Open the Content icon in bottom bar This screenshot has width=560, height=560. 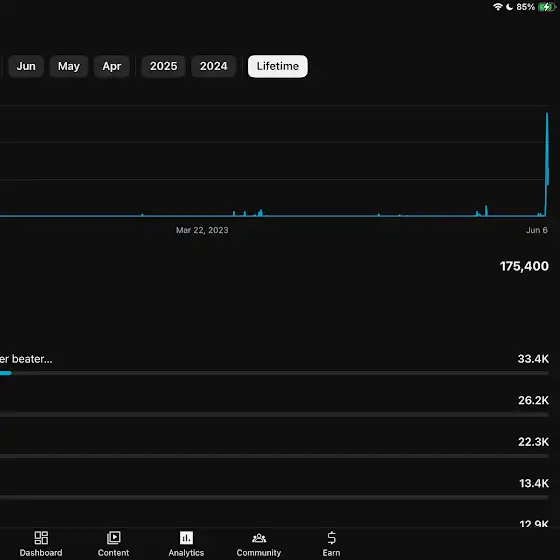114,538
